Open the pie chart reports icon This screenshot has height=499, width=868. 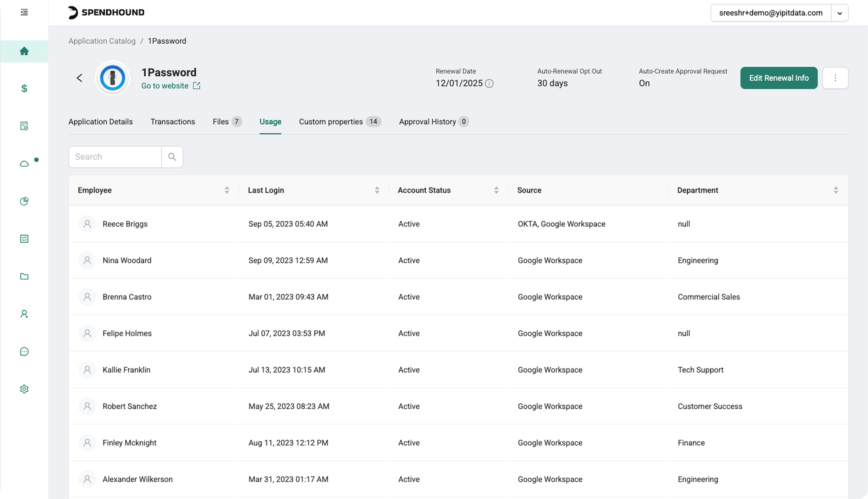(24, 201)
